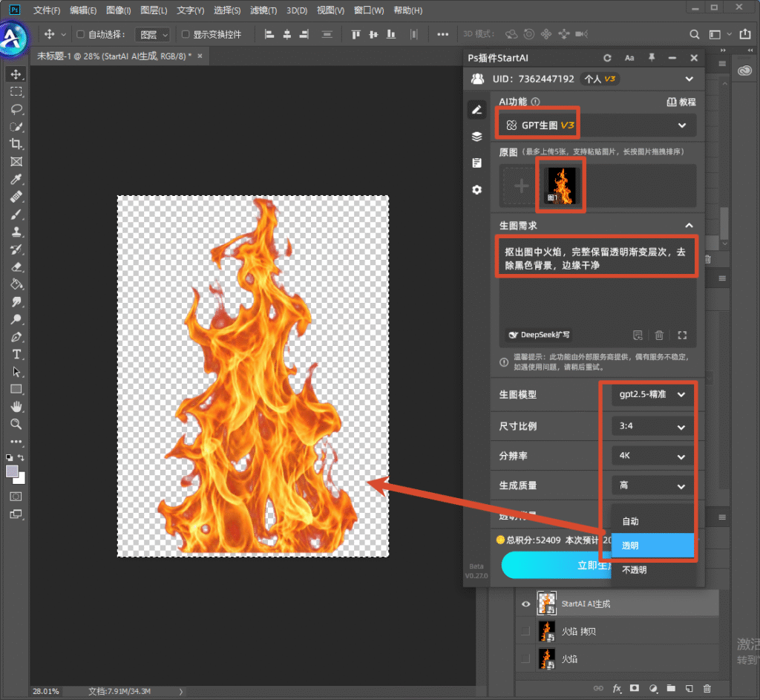Enable the Show Transform Controls checkbox
The image size is (760, 700).
pyautogui.click(x=185, y=34)
